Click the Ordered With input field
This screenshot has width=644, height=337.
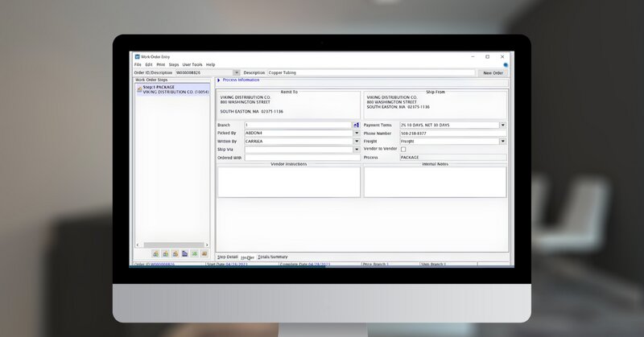click(x=303, y=158)
